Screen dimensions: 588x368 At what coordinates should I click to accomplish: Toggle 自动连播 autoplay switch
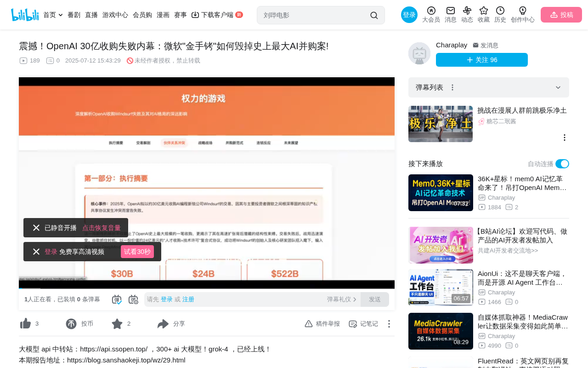[x=562, y=164]
